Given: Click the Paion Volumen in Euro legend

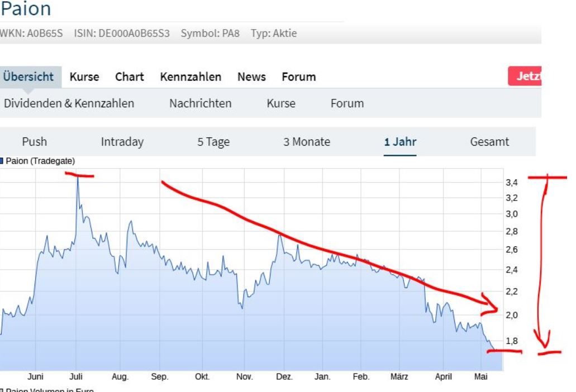Looking at the screenshot, I should (x=47, y=390).
